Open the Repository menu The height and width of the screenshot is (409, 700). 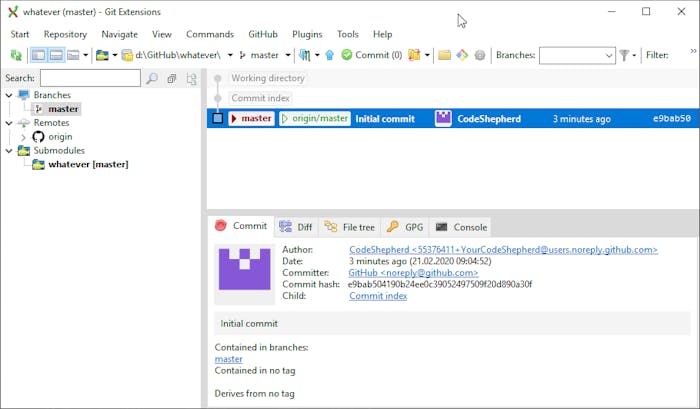coord(65,34)
